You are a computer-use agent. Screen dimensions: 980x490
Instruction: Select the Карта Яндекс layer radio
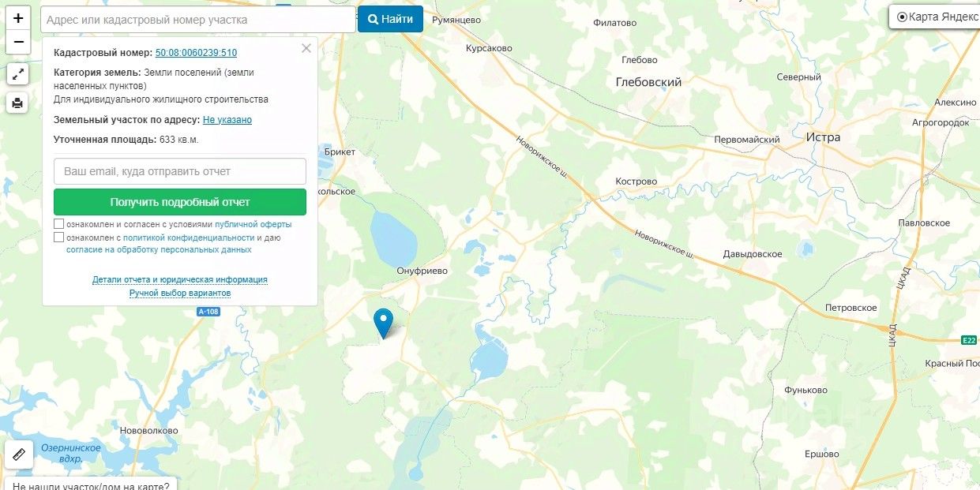click(x=902, y=17)
